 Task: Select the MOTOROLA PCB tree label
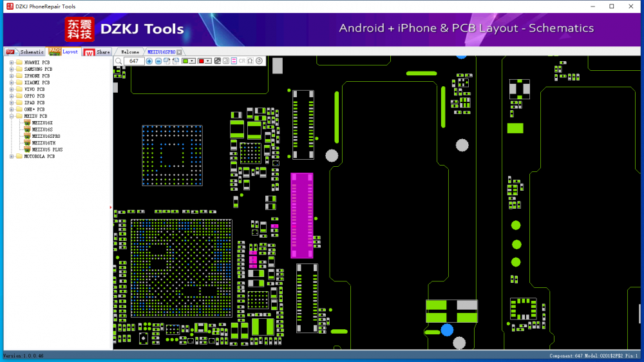(39, 157)
